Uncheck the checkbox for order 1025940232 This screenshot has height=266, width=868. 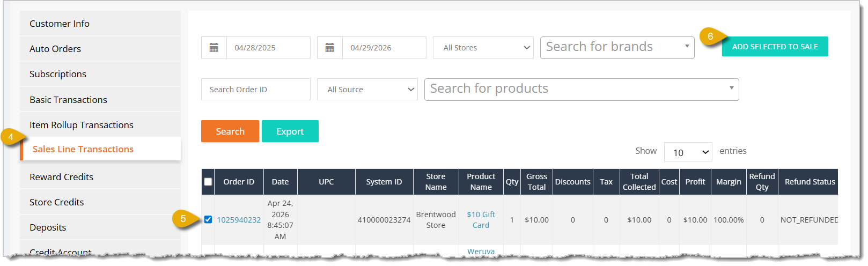point(208,219)
